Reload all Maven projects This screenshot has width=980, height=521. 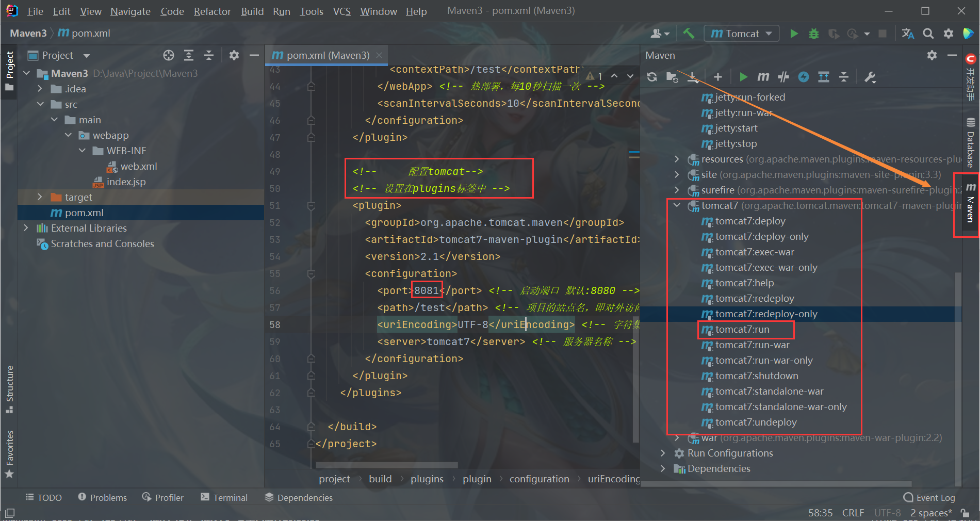652,77
